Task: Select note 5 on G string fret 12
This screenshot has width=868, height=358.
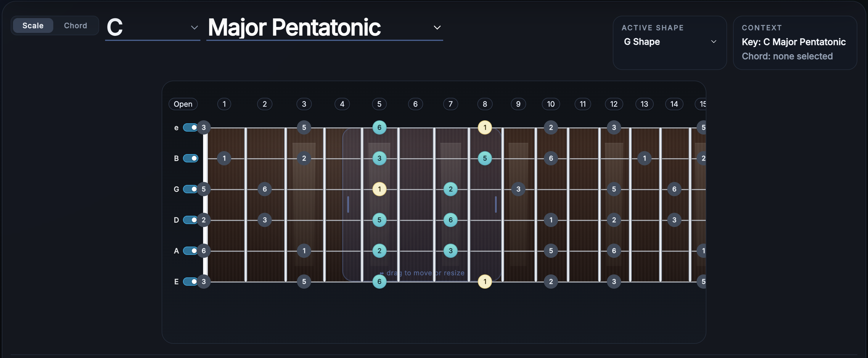Action: coord(614,189)
